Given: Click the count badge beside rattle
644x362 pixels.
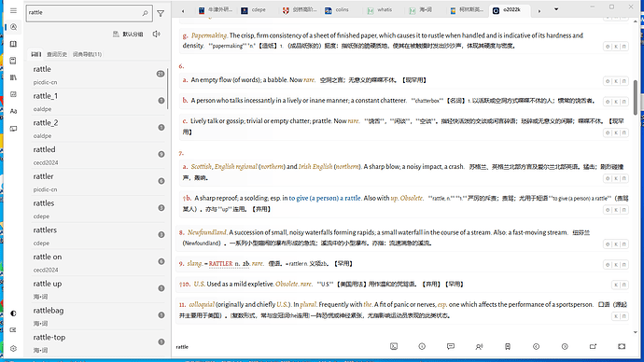Looking at the screenshot, I should tap(161, 74).
